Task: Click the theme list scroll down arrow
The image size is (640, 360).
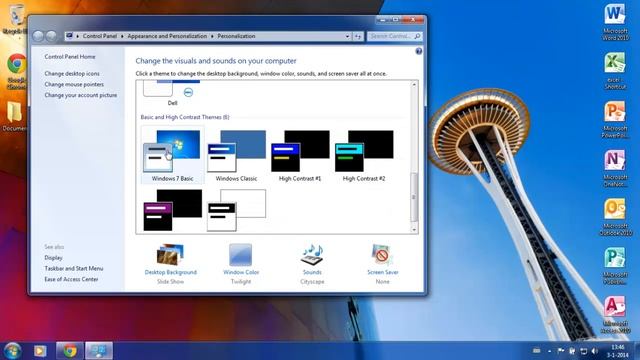Action: (414, 230)
